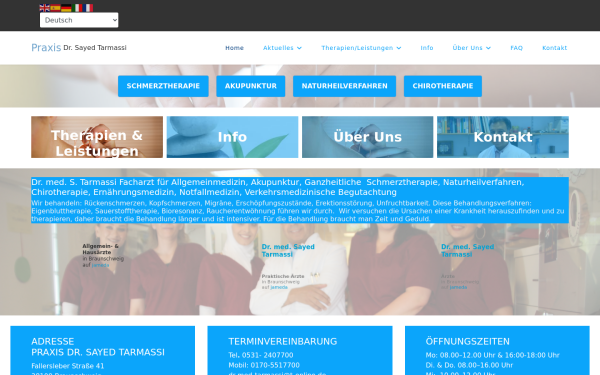
Task: Click the Praktische Ärzte text
Action: (283, 276)
